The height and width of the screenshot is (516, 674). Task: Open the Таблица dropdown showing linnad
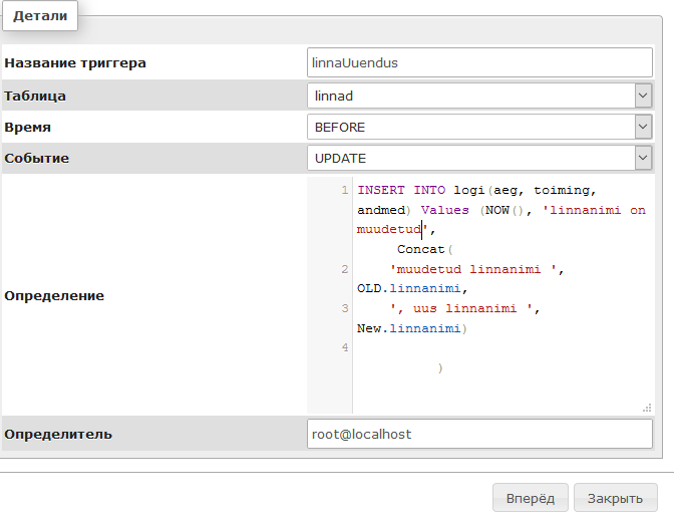(480, 95)
